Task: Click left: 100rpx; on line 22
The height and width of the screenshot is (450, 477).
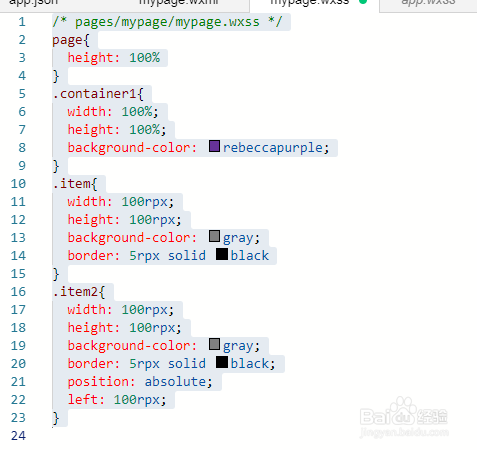Action: (x=117, y=400)
